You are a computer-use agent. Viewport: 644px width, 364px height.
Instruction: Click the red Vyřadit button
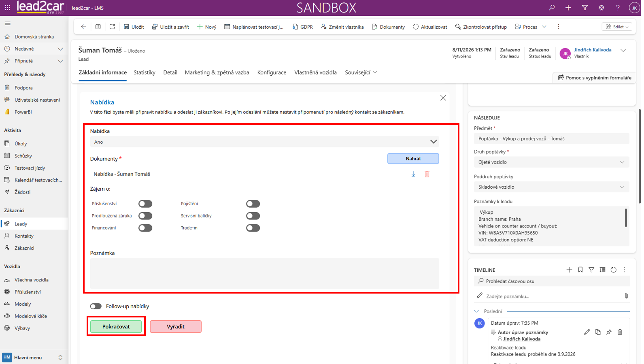pos(176,326)
